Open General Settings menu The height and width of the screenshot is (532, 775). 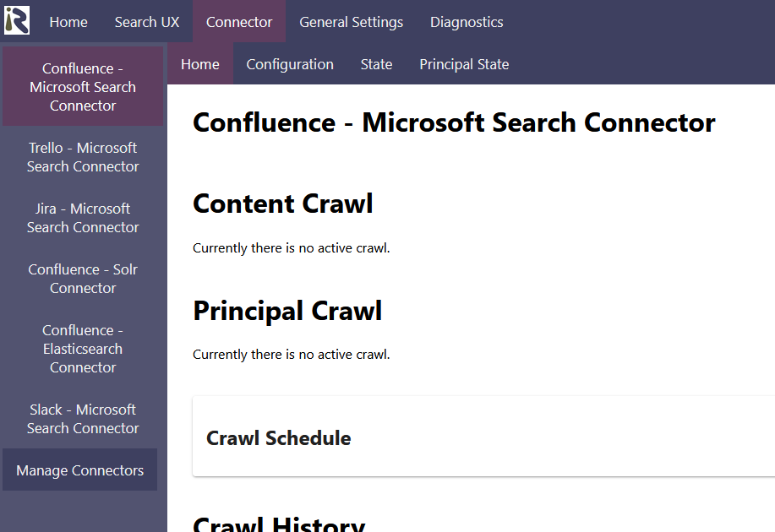(x=351, y=22)
